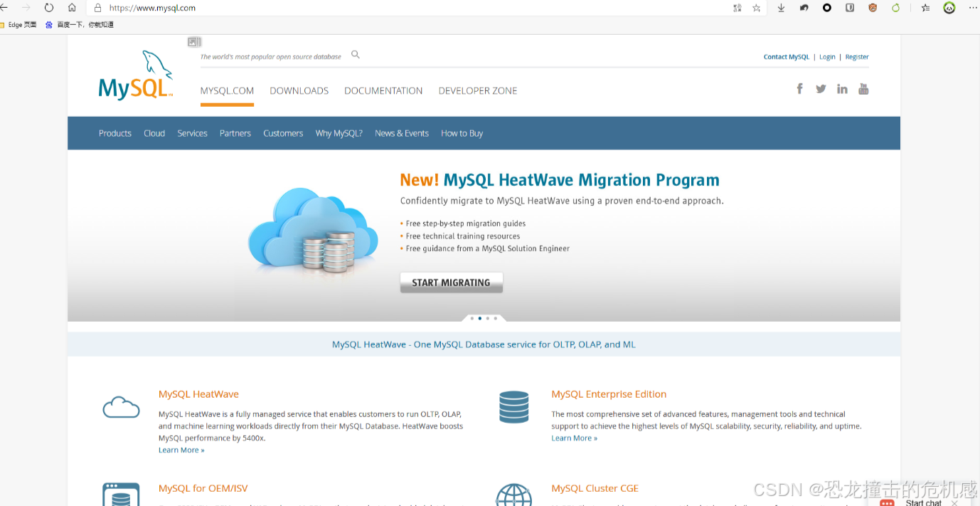The height and width of the screenshot is (506, 980).
Task: Open the Why MySQL? menu item
Action: click(x=339, y=133)
